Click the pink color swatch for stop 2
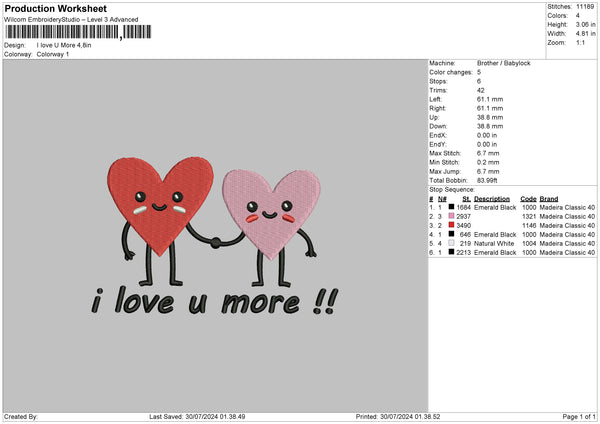600x424 pixels. (x=452, y=216)
